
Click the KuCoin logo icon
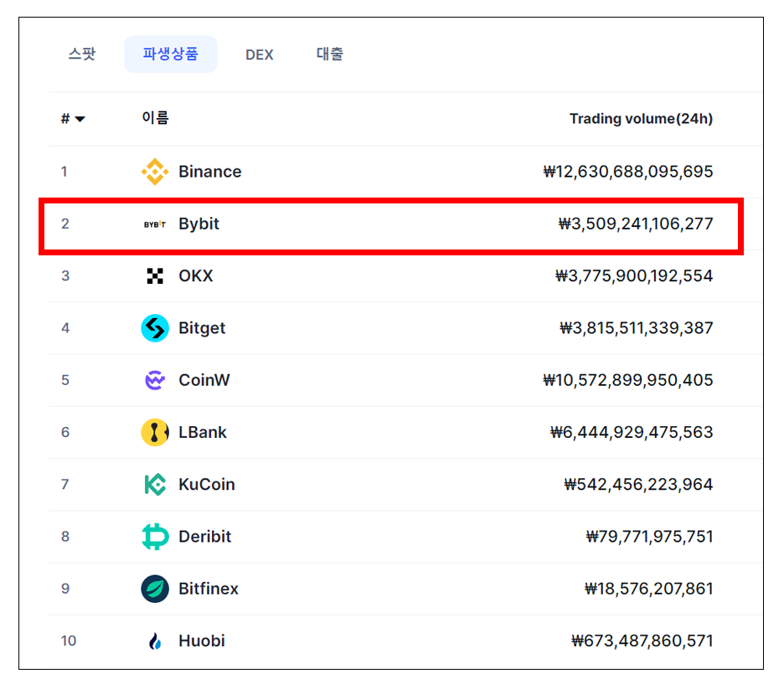click(155, 484)
